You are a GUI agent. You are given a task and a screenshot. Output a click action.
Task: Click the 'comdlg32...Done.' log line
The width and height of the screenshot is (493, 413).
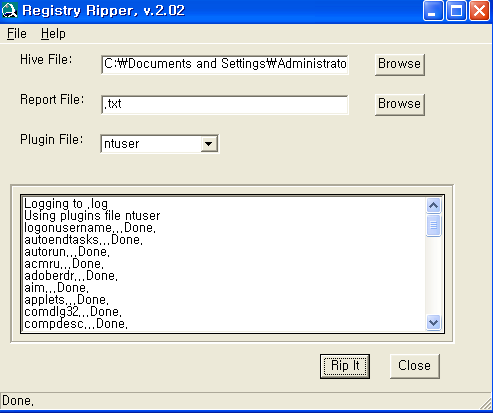[x=73, y=312]
